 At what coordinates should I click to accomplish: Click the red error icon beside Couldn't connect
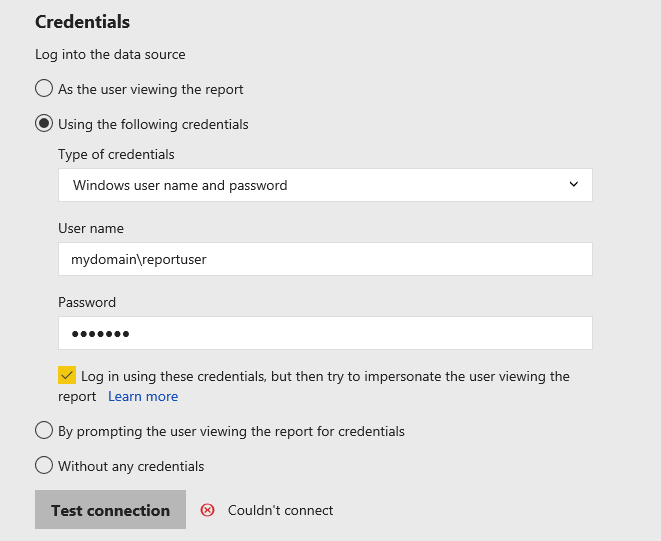(x=207, y=510)
